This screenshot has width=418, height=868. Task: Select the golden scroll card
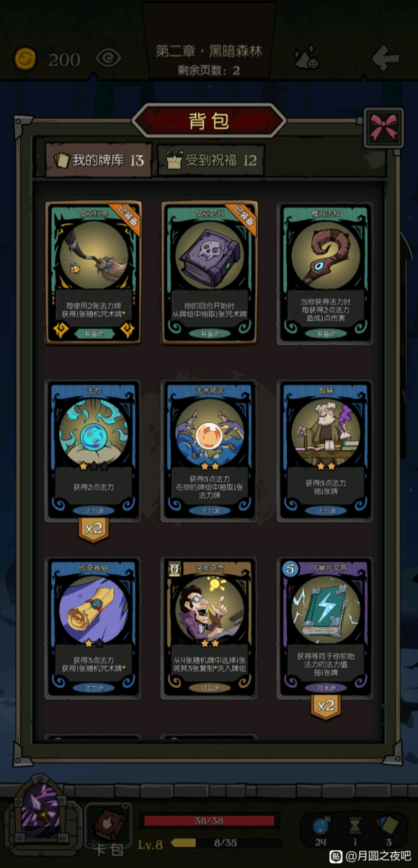[94, 627]
